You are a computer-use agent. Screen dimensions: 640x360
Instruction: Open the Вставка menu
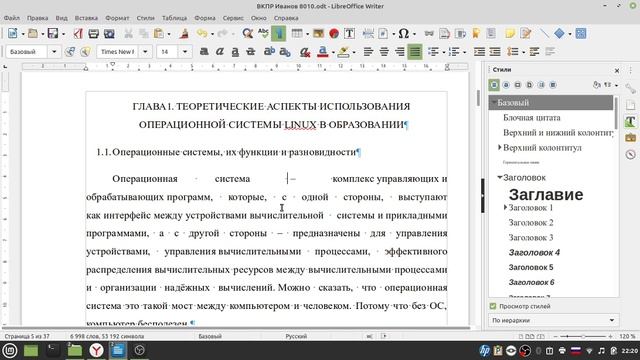[x=86, y=18]
